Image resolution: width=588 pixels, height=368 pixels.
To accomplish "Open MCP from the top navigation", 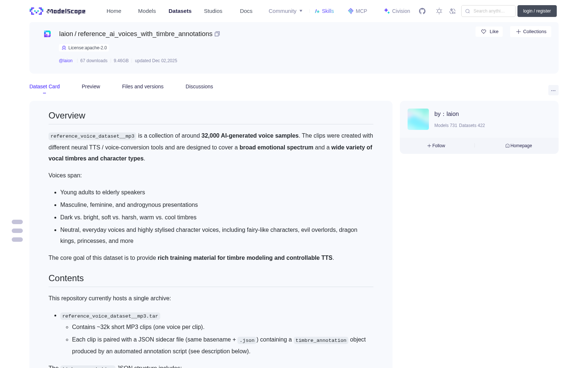I will (358, 11).
